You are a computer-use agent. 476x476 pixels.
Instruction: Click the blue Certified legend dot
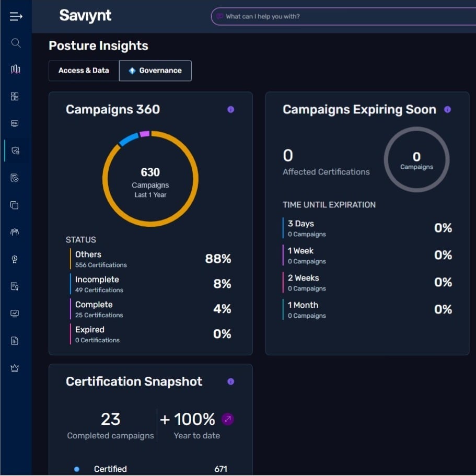pos(77,469)
